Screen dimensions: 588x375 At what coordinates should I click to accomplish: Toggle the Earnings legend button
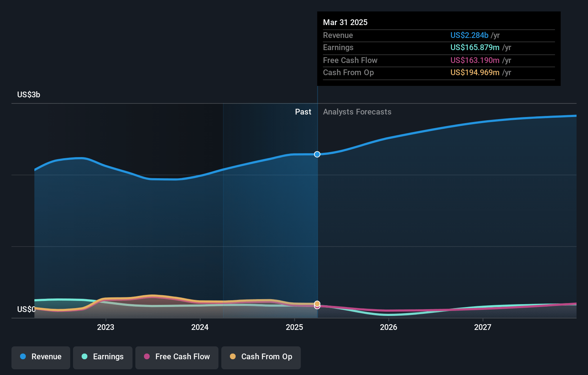103,357
